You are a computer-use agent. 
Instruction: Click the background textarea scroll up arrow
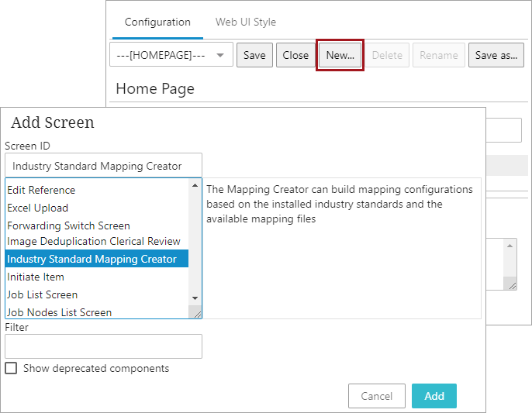pos(510,246)
